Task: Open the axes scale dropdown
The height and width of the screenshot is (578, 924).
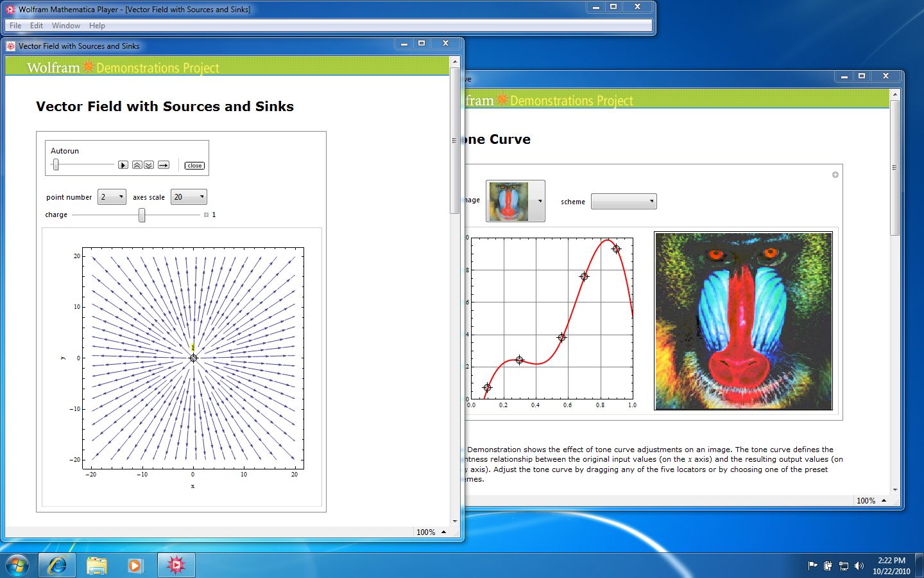Action: coord(189,197)
